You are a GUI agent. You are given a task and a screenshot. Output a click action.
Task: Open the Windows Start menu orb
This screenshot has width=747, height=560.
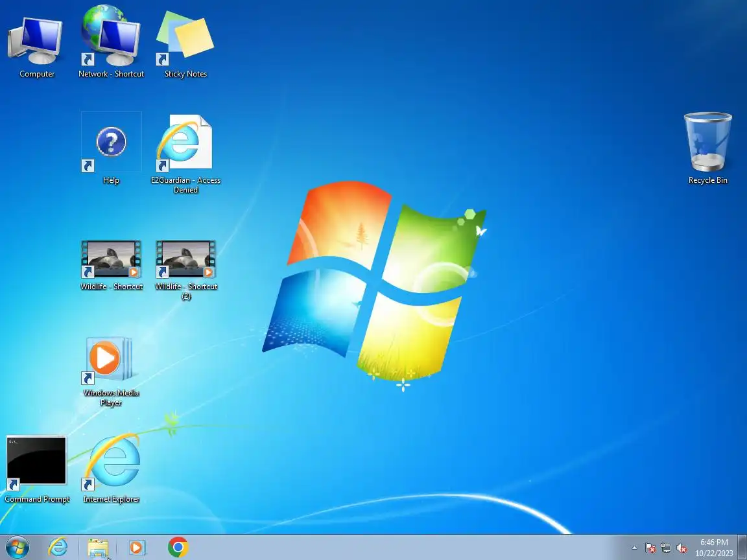tap(18, 547)
